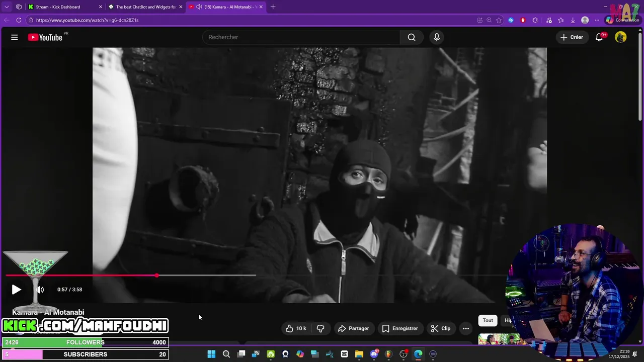Open Windows taskbar search

click(226, 354)
